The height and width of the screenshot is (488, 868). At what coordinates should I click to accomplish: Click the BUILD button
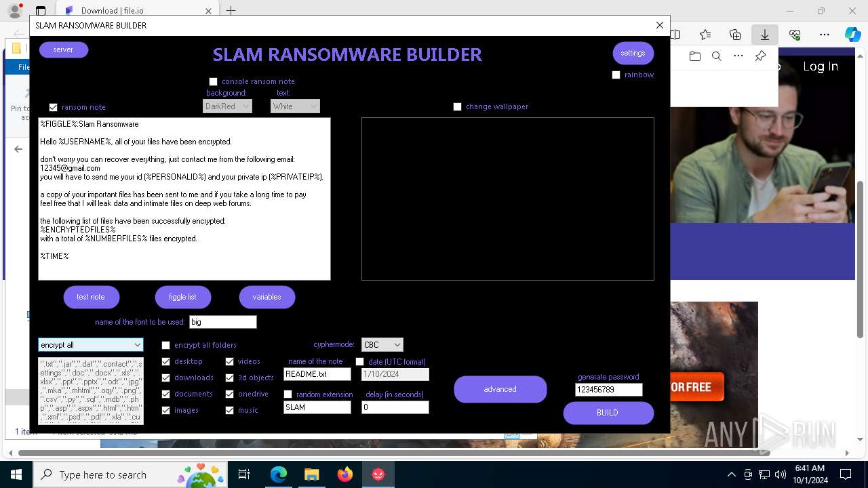pos(608,413)
